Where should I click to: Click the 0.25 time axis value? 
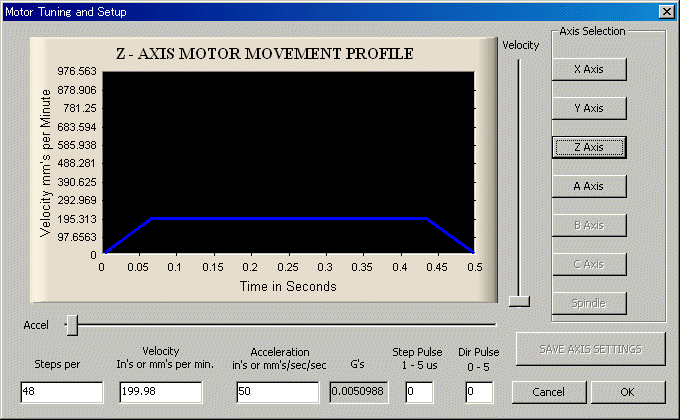(288, 267)
